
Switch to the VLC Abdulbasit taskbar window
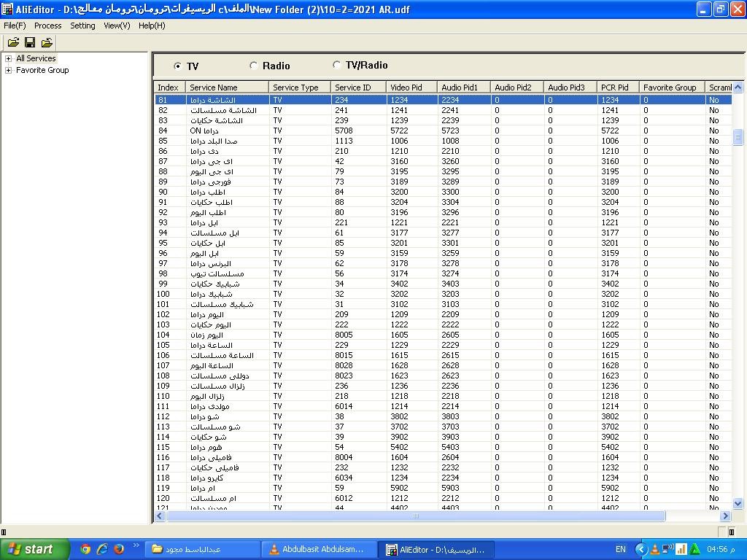pos(320,549)
